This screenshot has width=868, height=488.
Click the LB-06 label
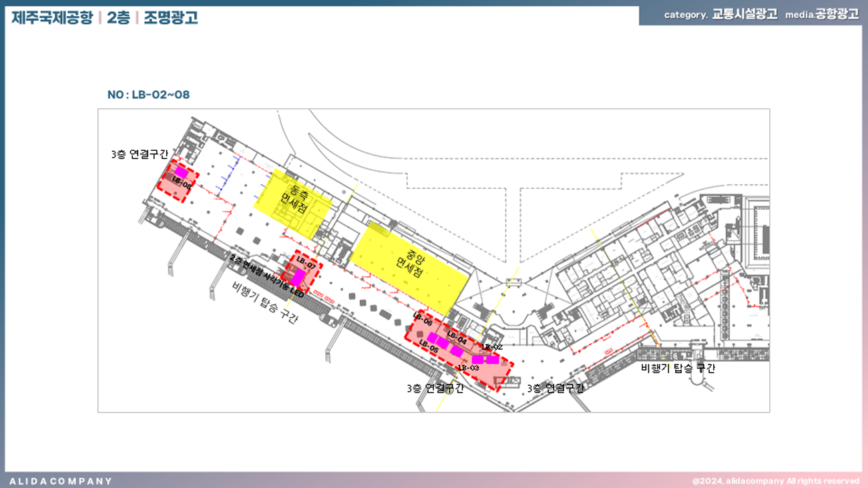click(x=423, y=320)
